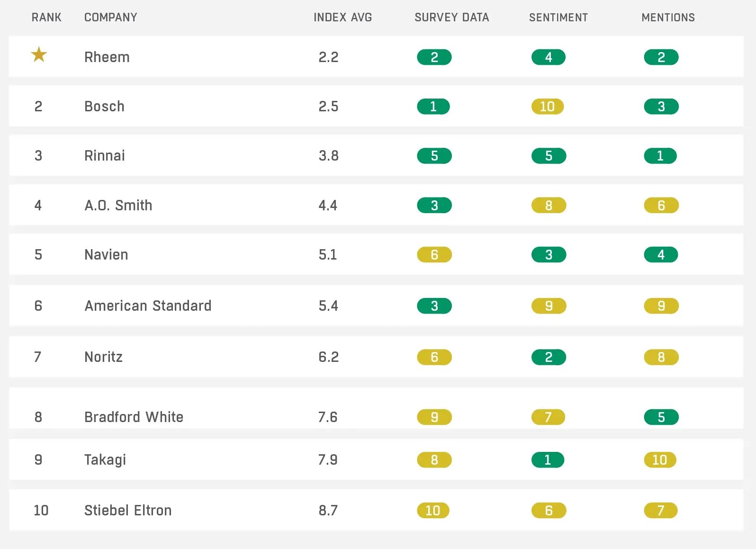Sort by the Index Avg column header
The width and height of the screenshot is (756, 549).
pyautogui.click(x=342, y=18)
